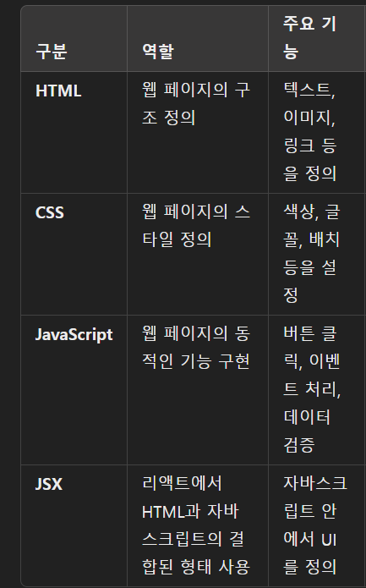
Task: Click the text '합된 형태 사용' in JSX row
Action: (x=196, y=567)
